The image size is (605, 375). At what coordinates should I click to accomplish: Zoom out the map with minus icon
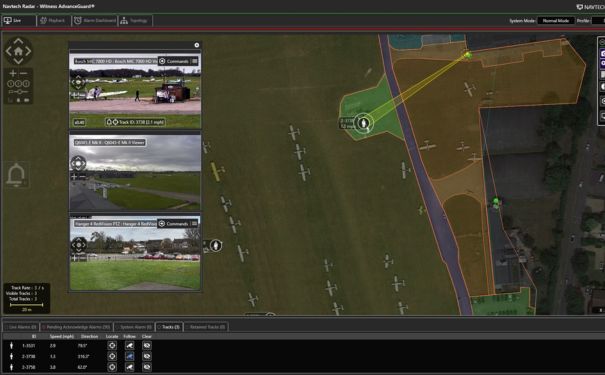click(24, 73)
